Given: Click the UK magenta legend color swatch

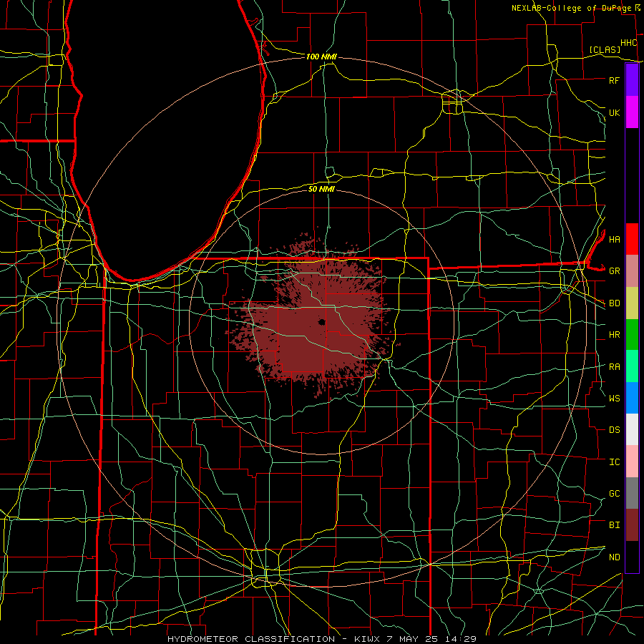Looking at the screenshot, I should (x=632, y=112).
